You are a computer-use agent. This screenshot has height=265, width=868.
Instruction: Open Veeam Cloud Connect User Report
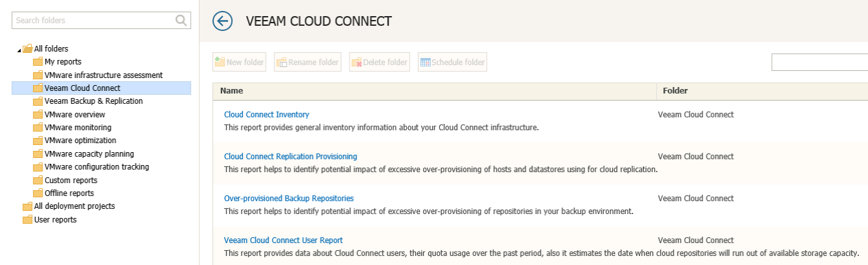(284, 240)
